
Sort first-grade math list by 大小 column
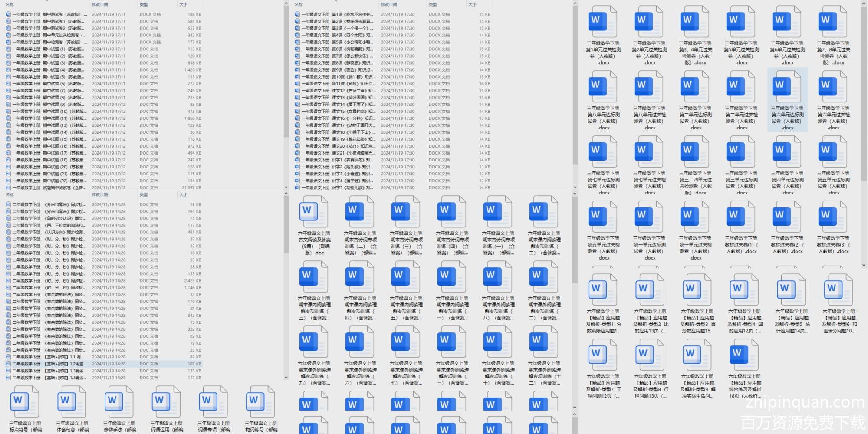(184, 4)
